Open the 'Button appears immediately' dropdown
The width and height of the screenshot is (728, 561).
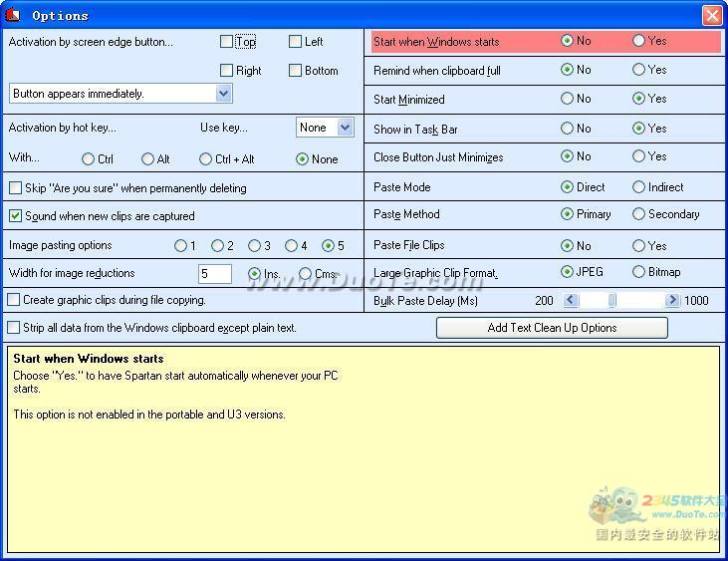pyautogui.click(x=223, y=94)
